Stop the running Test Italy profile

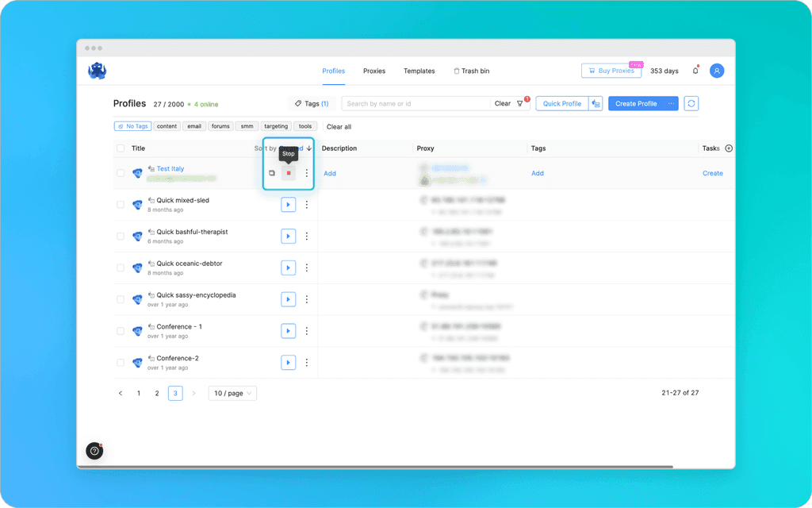pyautogui.click(x=288, y=172)
